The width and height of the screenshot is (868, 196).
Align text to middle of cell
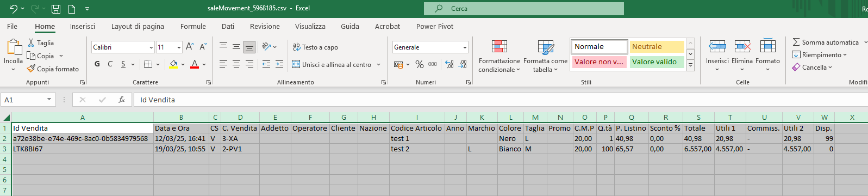click(236, 47)
